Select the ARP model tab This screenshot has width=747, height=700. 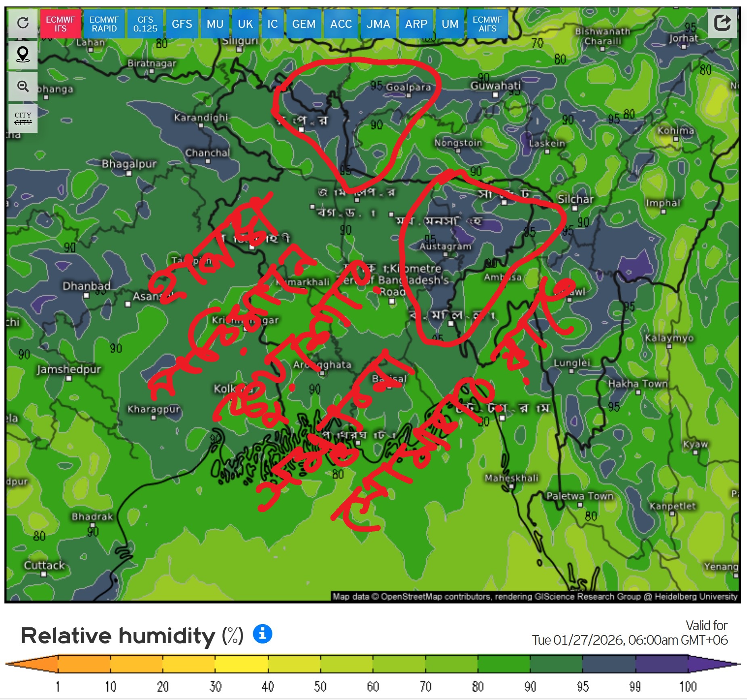(x=416, y=24)
